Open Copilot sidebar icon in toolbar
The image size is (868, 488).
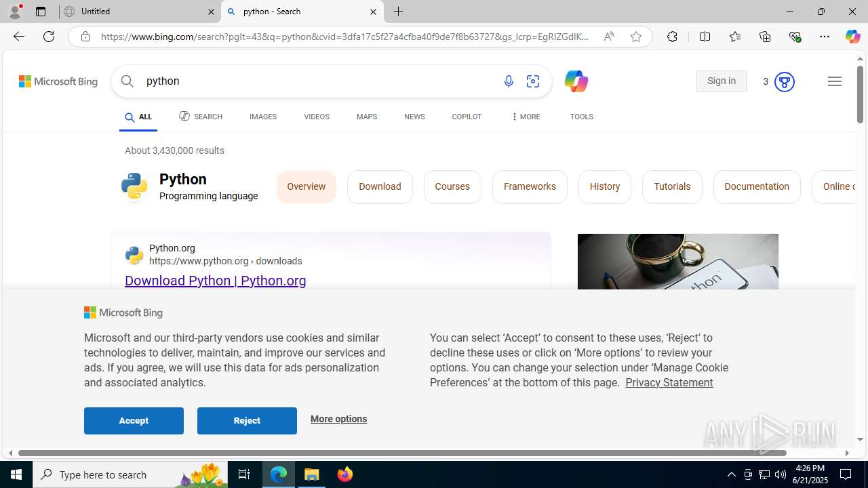point(852,37)
